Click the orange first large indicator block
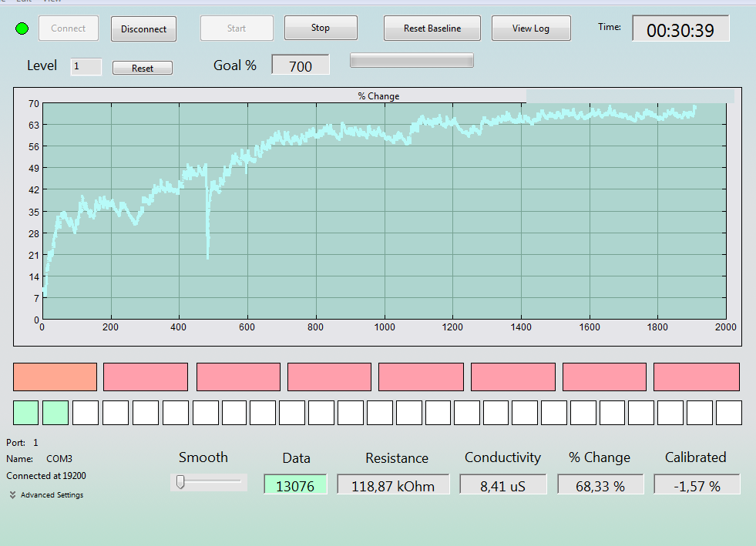The height and width of the screenshot is (546, 756). click(x=55, y=377)
